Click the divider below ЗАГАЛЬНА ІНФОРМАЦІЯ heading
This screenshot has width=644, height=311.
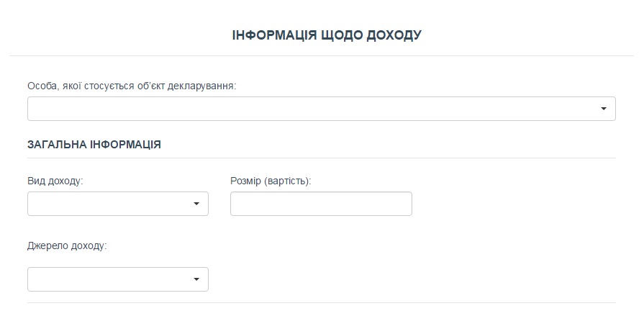click(x=322, y=158)
